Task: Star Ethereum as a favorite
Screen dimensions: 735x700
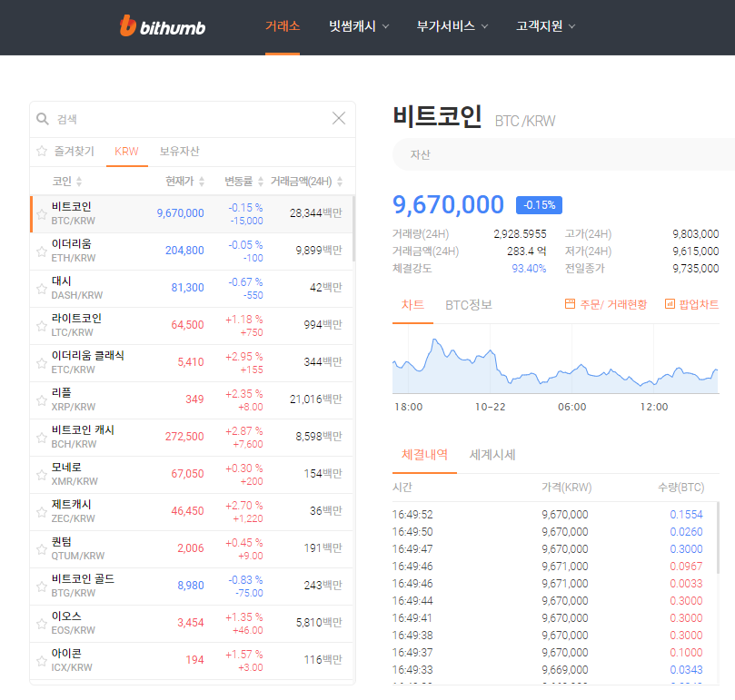Action: 42,251
